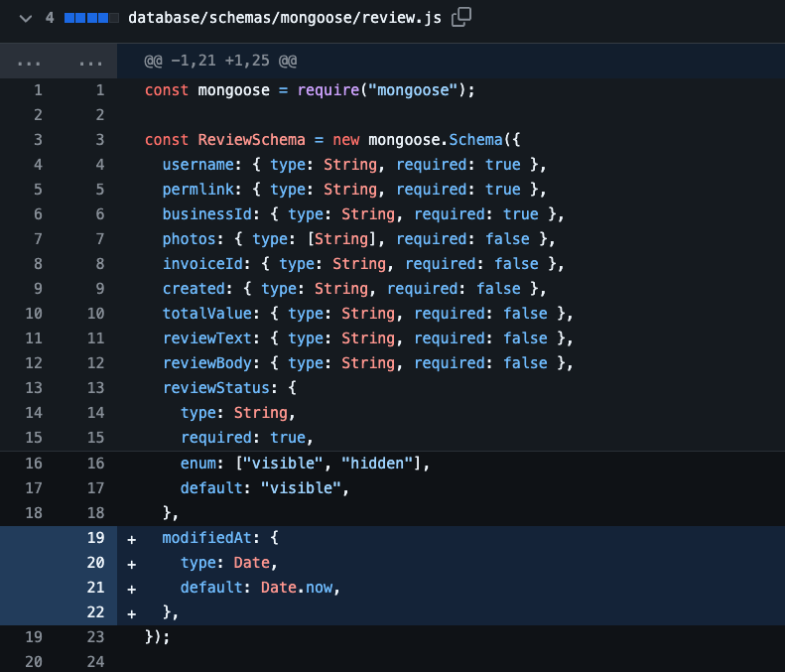Click 'required: true,' under reviewStatus
785x672 pixels.
click(247, 438)
